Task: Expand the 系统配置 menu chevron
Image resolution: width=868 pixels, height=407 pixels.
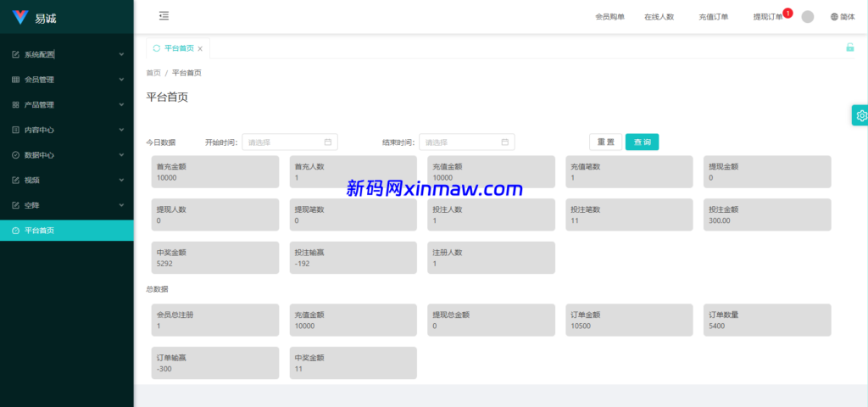Action: click(121, 54)
